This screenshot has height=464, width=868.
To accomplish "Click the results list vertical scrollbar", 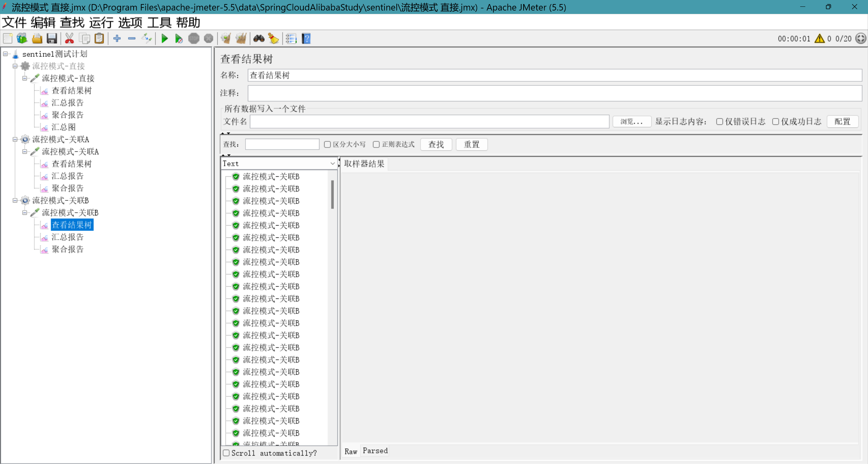I will [x=332, y=195].
